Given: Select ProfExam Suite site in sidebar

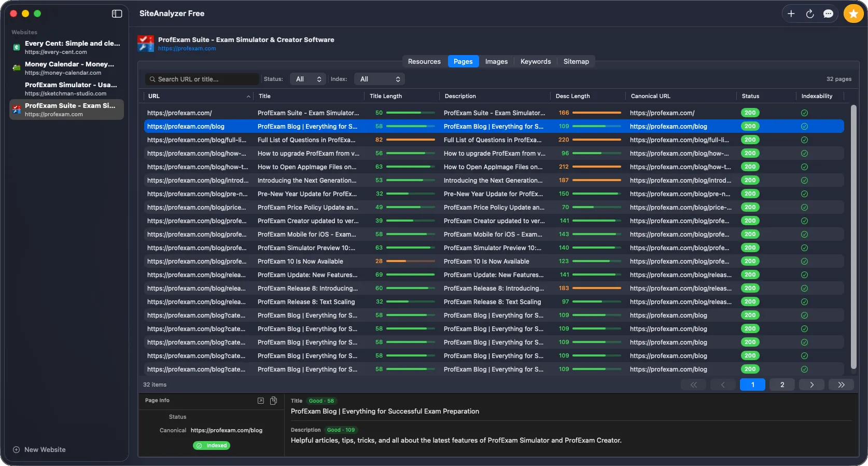Looking at the screenshot, I should pyautogui.click(x=66, y=109).
